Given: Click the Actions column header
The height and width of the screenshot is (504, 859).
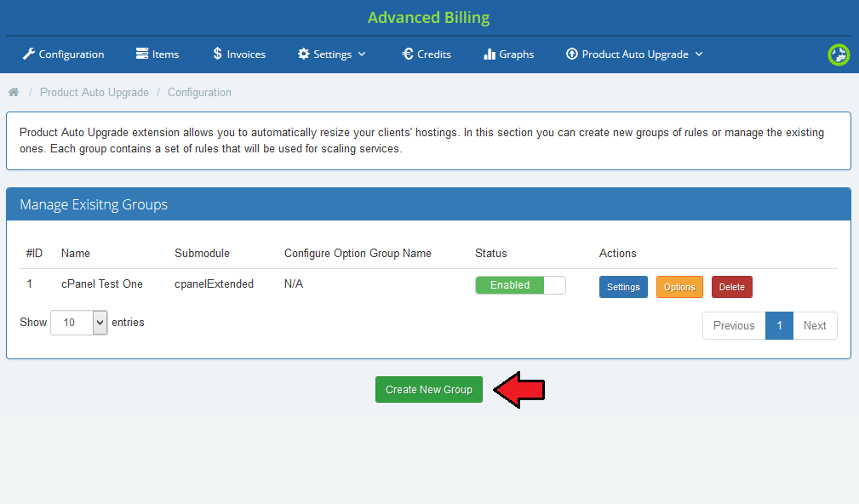Looking at the screenshot, I should pos(617,253).
